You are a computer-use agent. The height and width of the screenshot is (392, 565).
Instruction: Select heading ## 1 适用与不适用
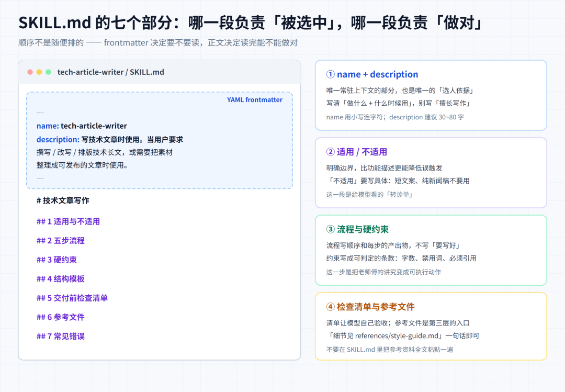(68, 221)
